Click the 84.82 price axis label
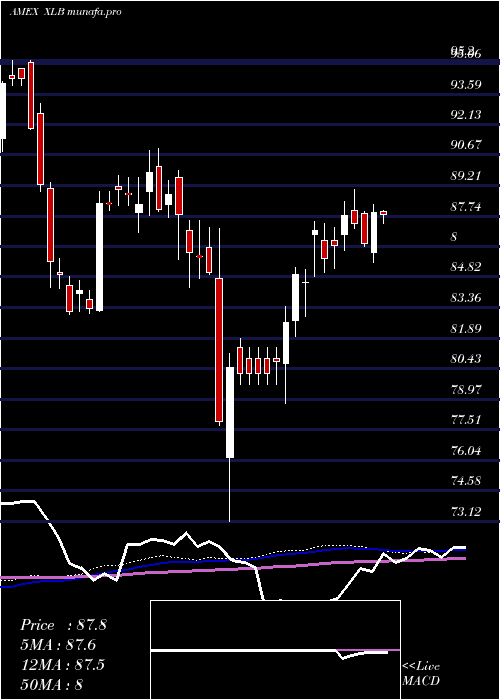 [466, 267]
